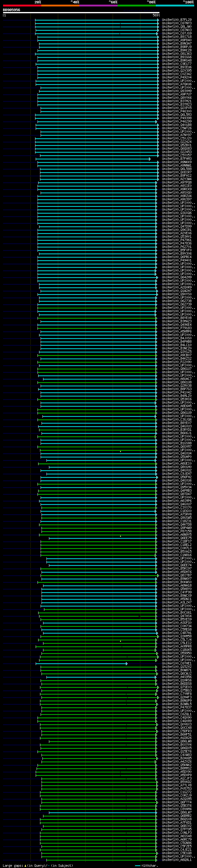This screenshot has height=868, width=197.
Task: Select hit label UniRef100_P49204
Action: point(177,78)
